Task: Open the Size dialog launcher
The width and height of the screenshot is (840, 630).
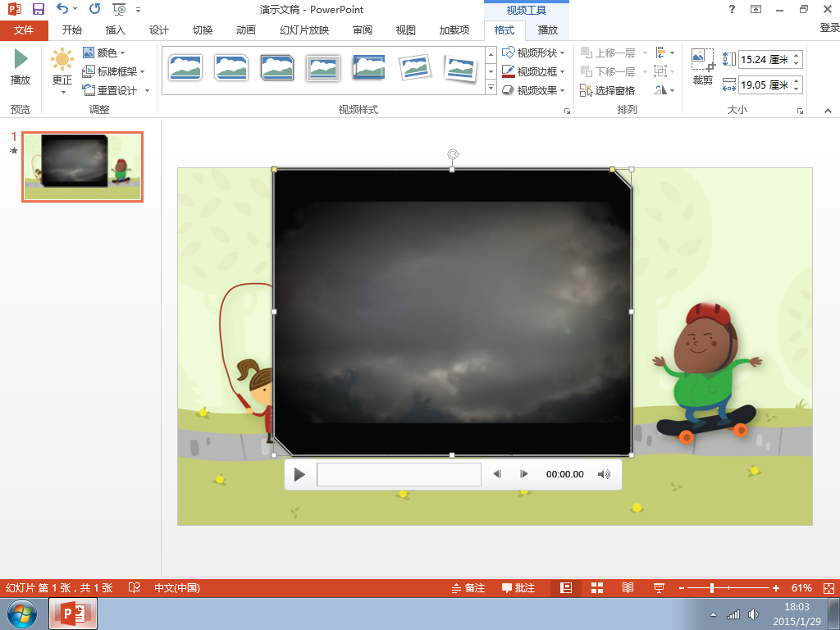Action: (800, 111)
